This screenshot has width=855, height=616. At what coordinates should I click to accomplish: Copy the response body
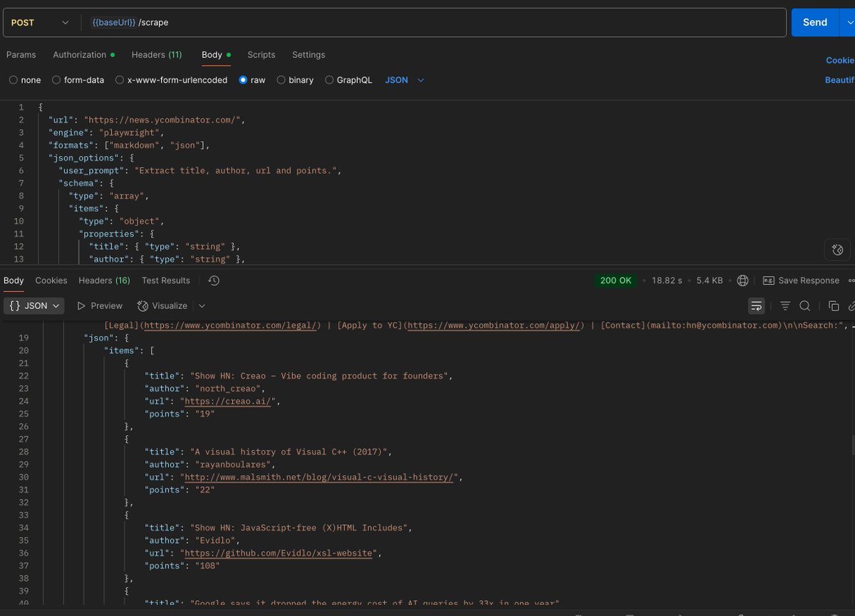pos(834,306)
